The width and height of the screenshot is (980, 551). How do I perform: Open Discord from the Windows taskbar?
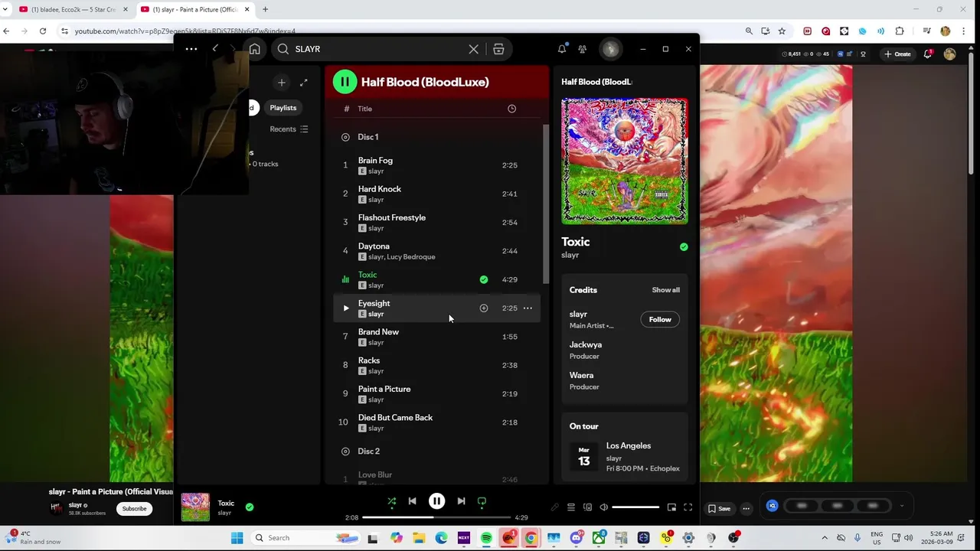[x=577, y=538]
